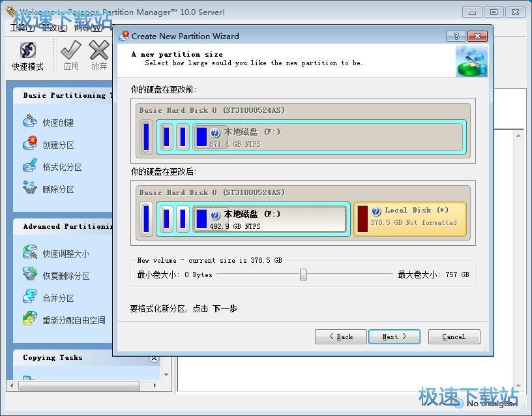Viewport: 532px width, 416px height.
Task: Open the 格式化分区 format partition task
Action: [52, 167]
